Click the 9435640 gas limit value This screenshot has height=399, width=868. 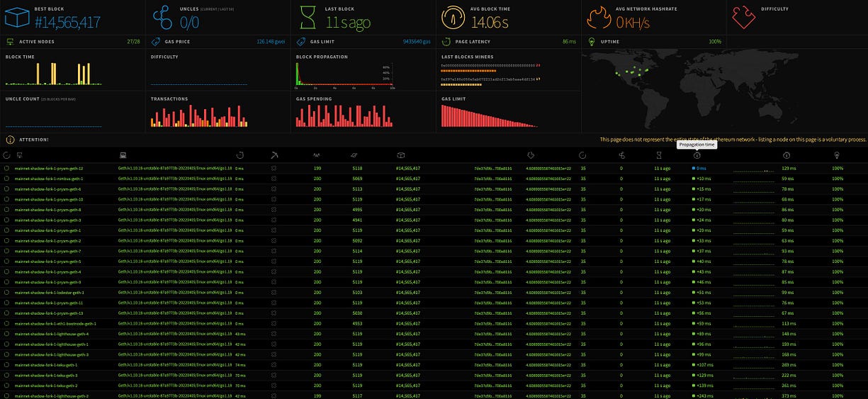pyautogui.click(x=417, y=42)
